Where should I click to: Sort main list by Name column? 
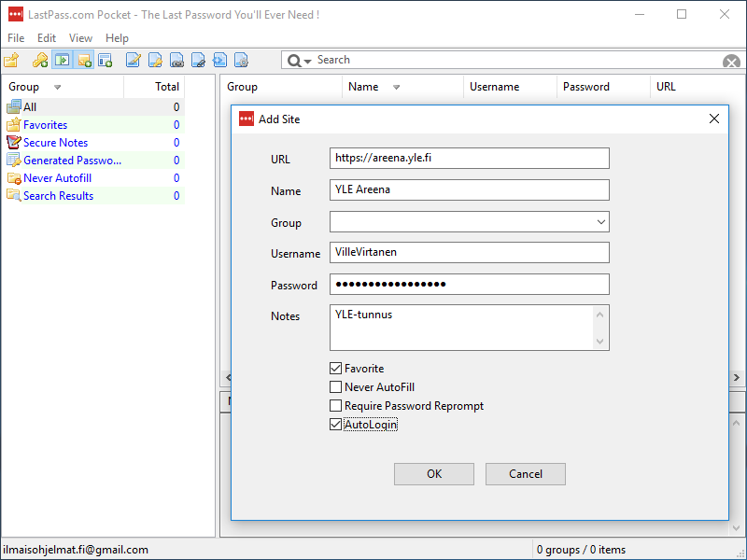coord(402,87)
